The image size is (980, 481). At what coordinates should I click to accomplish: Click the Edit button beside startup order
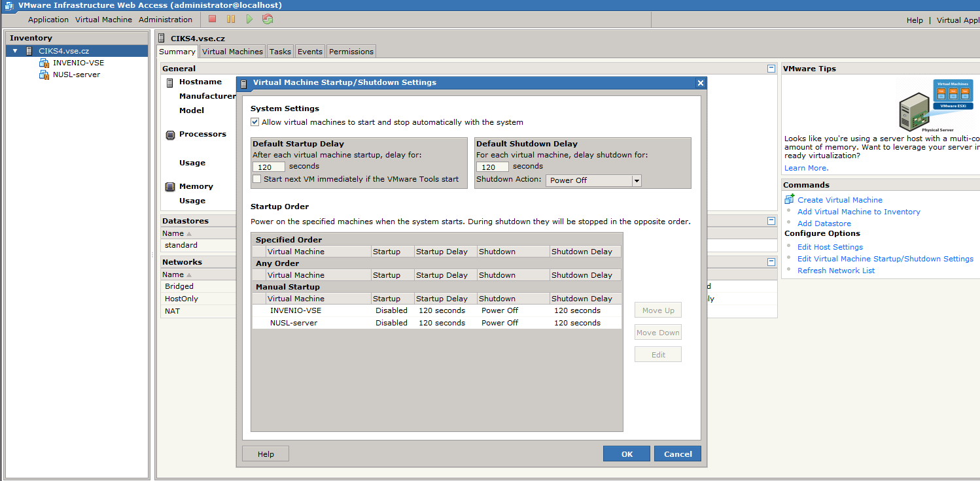(x=658, y=355)
